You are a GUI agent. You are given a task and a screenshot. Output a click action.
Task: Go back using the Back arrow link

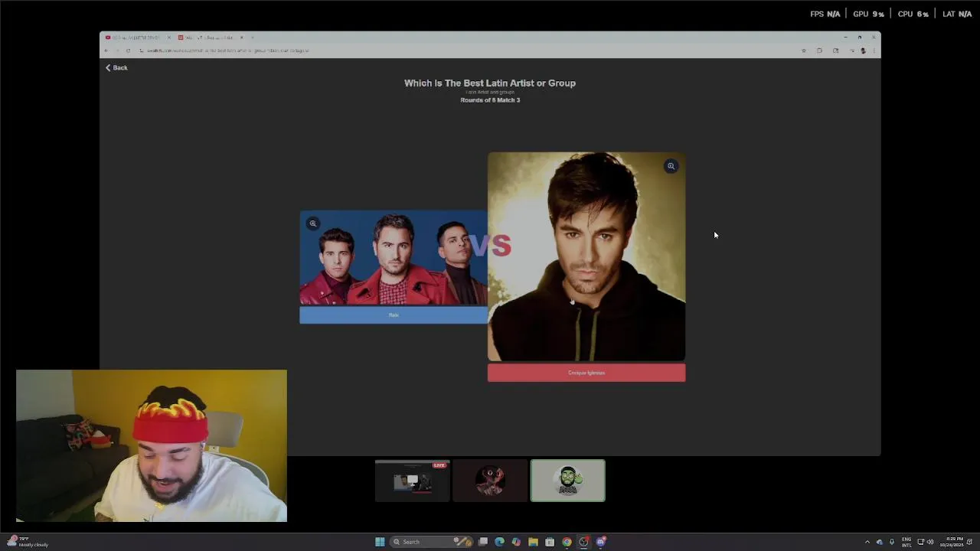(x=116, y=67)
